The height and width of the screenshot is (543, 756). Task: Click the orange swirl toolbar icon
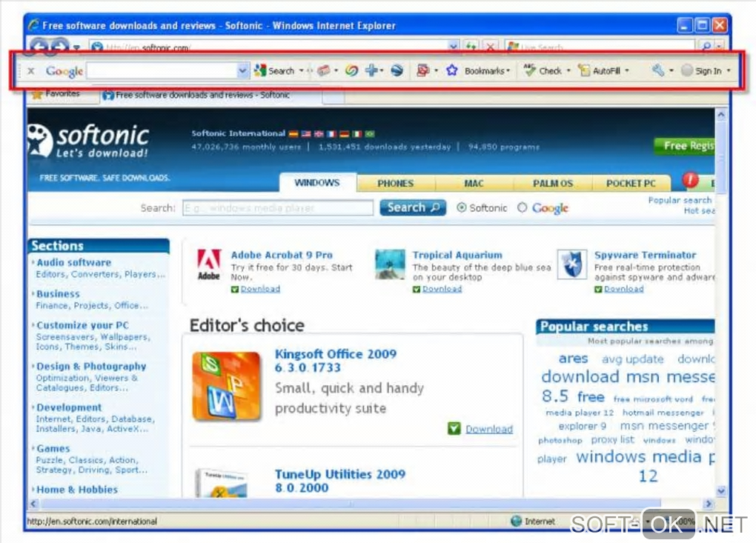tap(351, 71)
